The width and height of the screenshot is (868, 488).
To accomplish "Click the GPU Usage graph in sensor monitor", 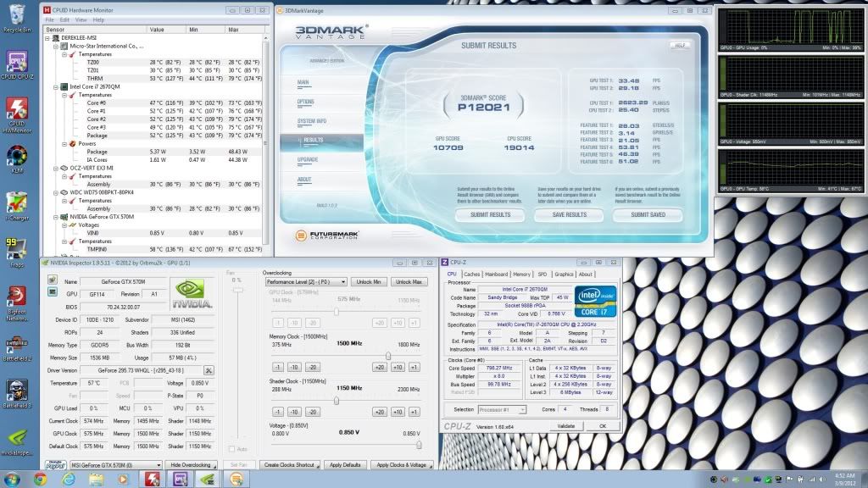I will 791,30.
